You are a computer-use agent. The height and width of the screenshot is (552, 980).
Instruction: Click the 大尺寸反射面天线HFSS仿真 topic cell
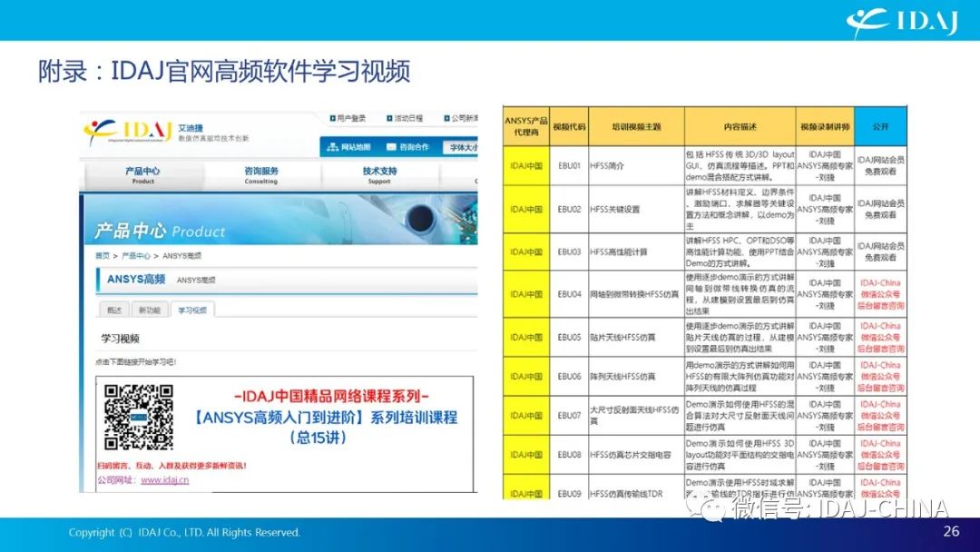tap(636, 415)
